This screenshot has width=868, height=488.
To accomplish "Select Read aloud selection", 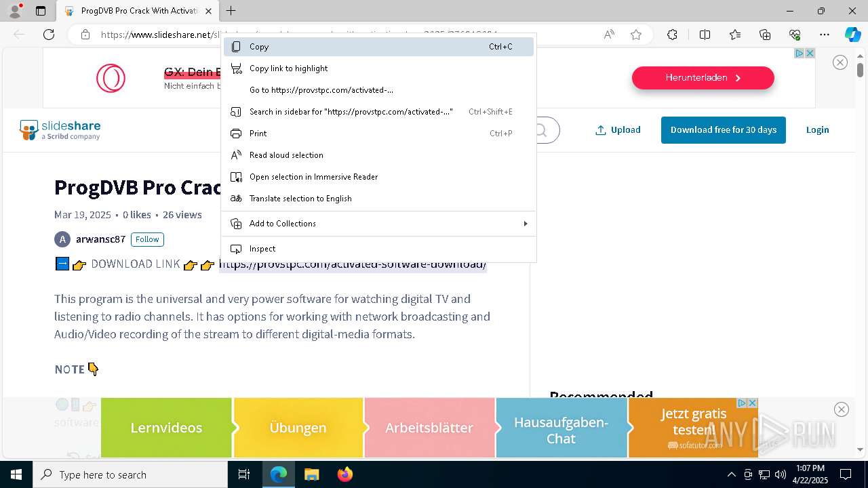I will click(378, 155).
